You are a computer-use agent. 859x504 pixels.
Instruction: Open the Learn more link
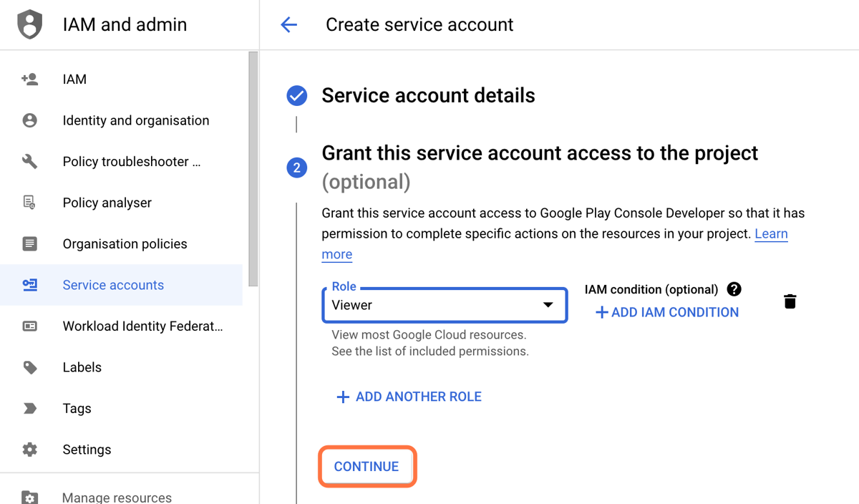[771, 234]
